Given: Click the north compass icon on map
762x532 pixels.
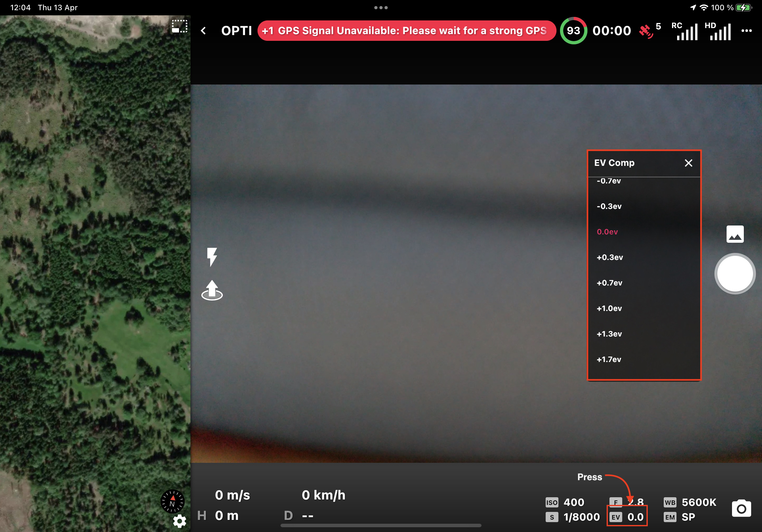Looking at the screenshot, I should click(x=172, y=501).
